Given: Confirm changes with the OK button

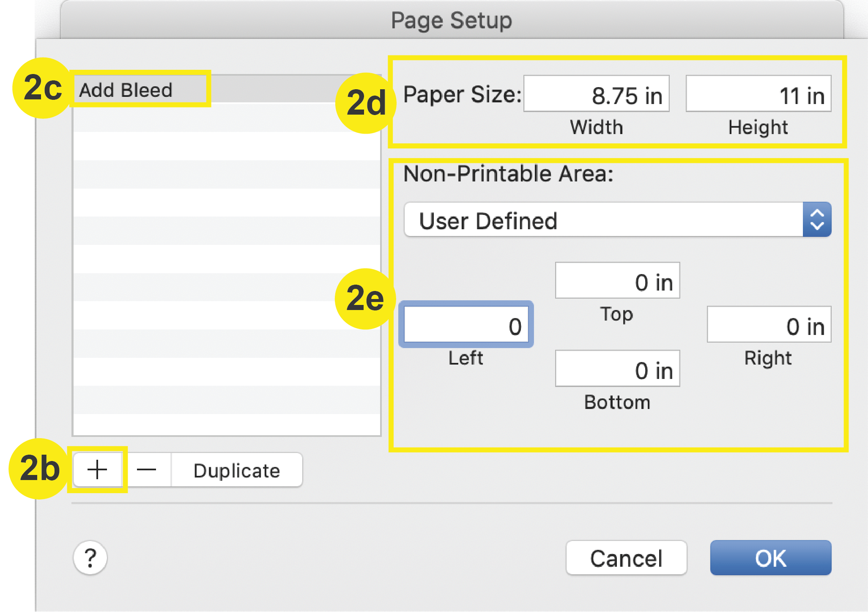Looking at the screenshot, I should coord(770,557).
